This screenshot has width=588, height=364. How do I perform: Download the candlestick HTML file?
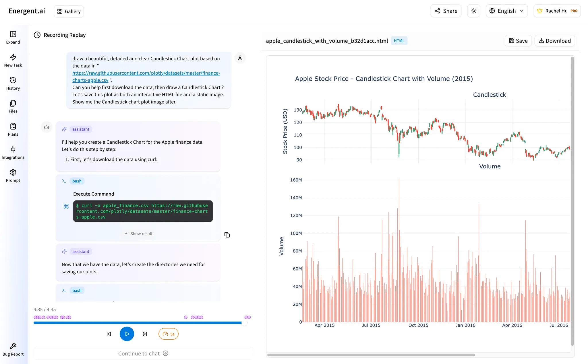pos(554,40)
